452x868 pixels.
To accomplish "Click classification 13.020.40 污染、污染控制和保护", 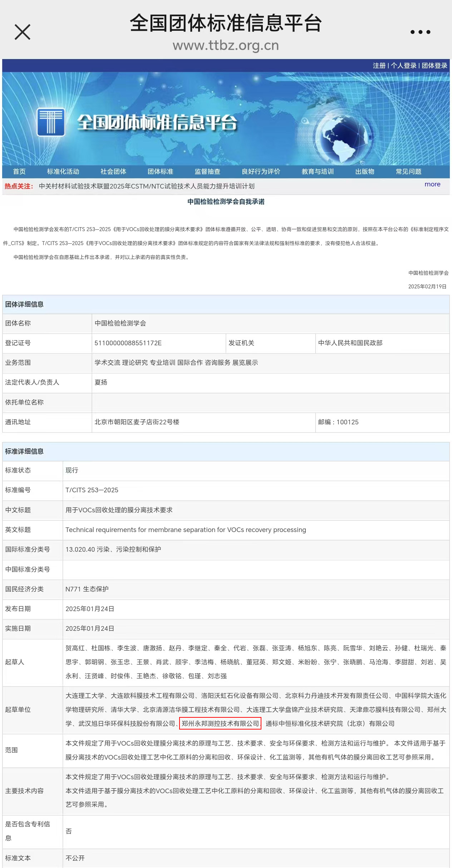I will pos(113,549).
